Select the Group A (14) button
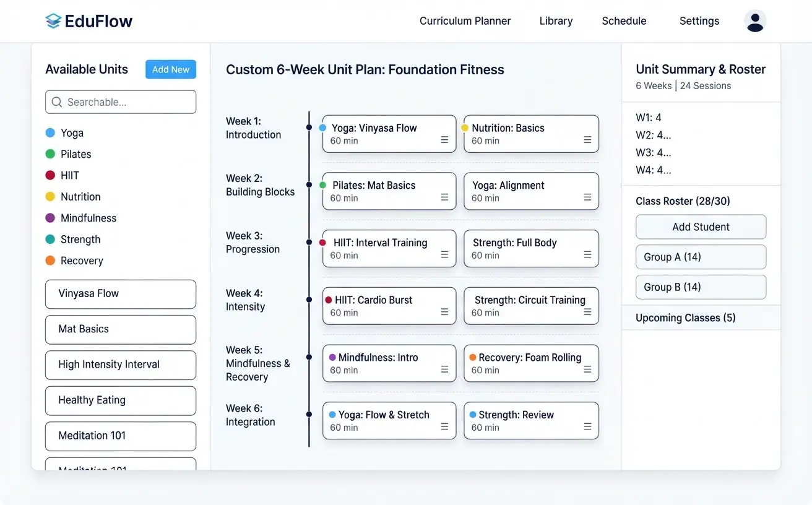Viewport: 812px width, 505px height. (x=701, y=257)
